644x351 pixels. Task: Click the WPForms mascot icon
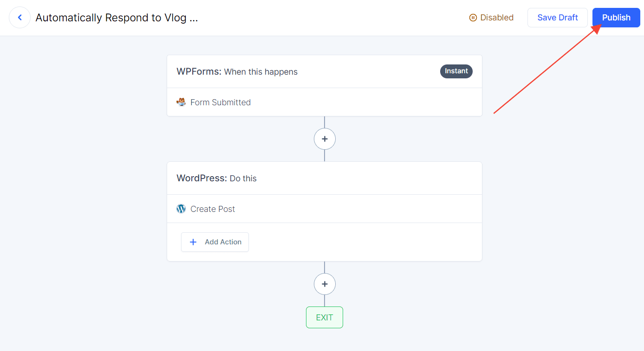click(181, 102)
